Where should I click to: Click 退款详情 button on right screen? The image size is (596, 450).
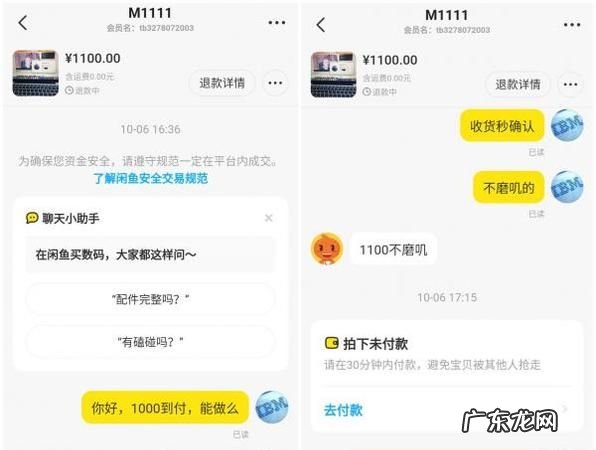pos(518,84)
